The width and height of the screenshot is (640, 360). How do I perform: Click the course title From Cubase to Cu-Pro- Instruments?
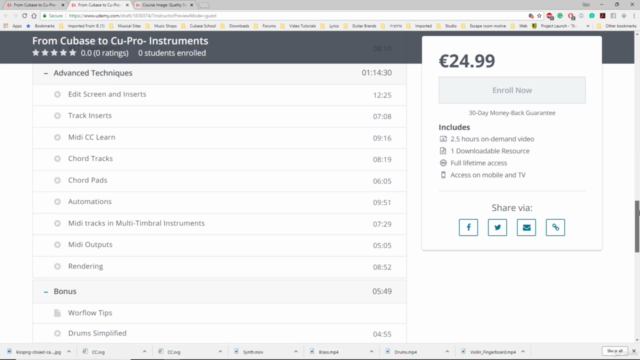coord(120,41)
